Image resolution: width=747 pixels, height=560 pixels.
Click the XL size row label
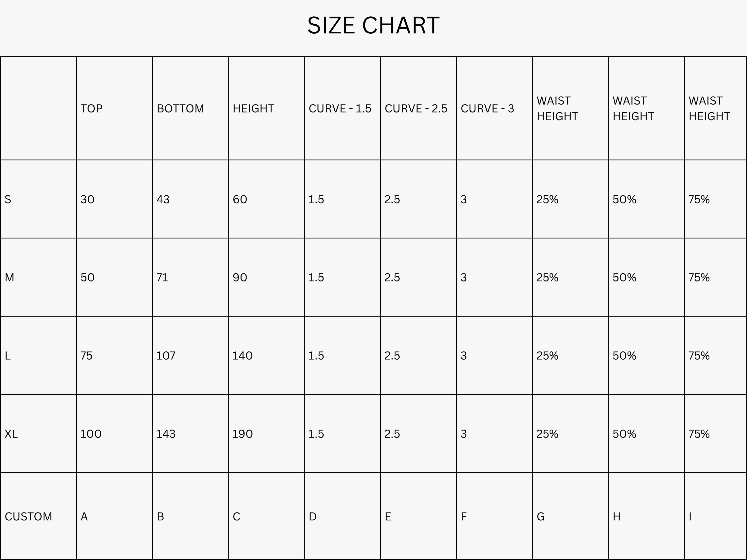(x=11, y=434)
